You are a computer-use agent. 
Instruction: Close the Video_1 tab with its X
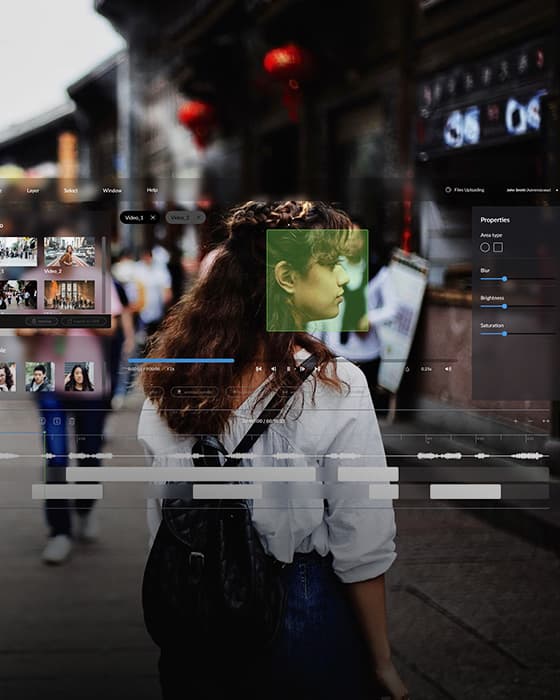tap(153, 217)
